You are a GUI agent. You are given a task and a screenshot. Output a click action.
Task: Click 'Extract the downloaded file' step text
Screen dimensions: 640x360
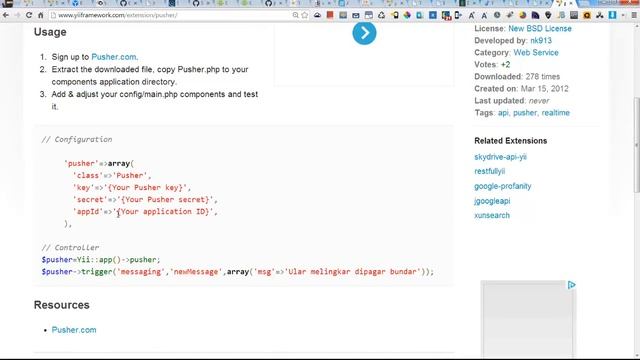pyautogui.click(x=150, y=76)
